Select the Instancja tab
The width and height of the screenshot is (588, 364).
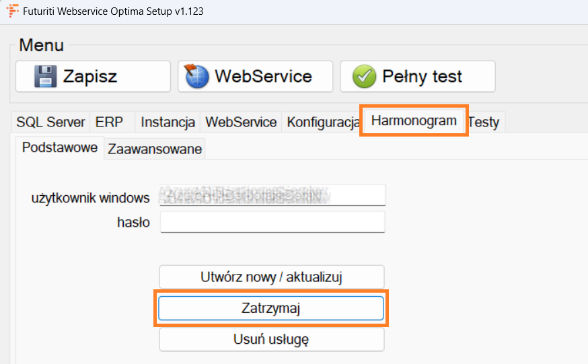(x=168, y=122)
